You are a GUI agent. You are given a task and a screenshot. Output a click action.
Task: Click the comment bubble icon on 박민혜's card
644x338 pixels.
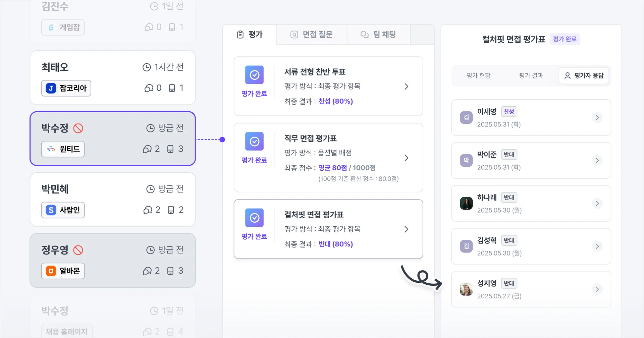[148, 210]
